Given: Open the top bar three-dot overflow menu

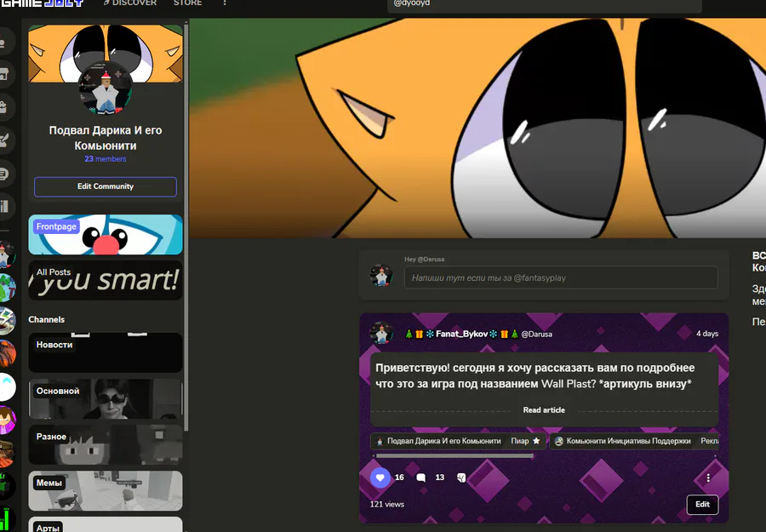Looking at the screenshot, I should click(225, 3).
